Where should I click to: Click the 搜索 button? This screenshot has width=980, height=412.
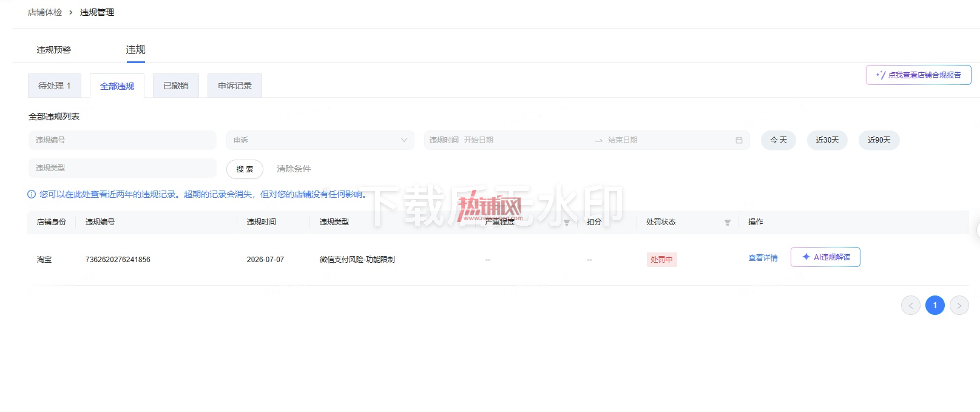(x=245, y=169)
